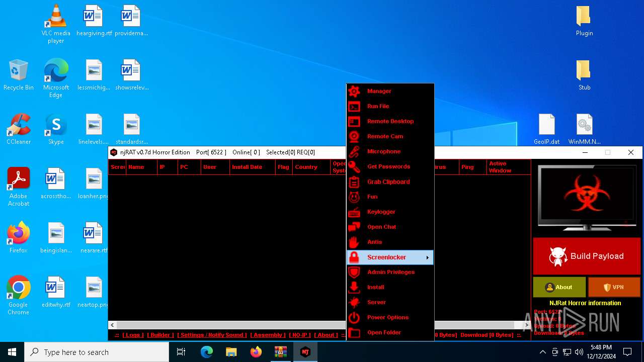Screen dimensions: 644x362
Task: Open CCleaner desktop shortcut
Action: tap(19, 129)
